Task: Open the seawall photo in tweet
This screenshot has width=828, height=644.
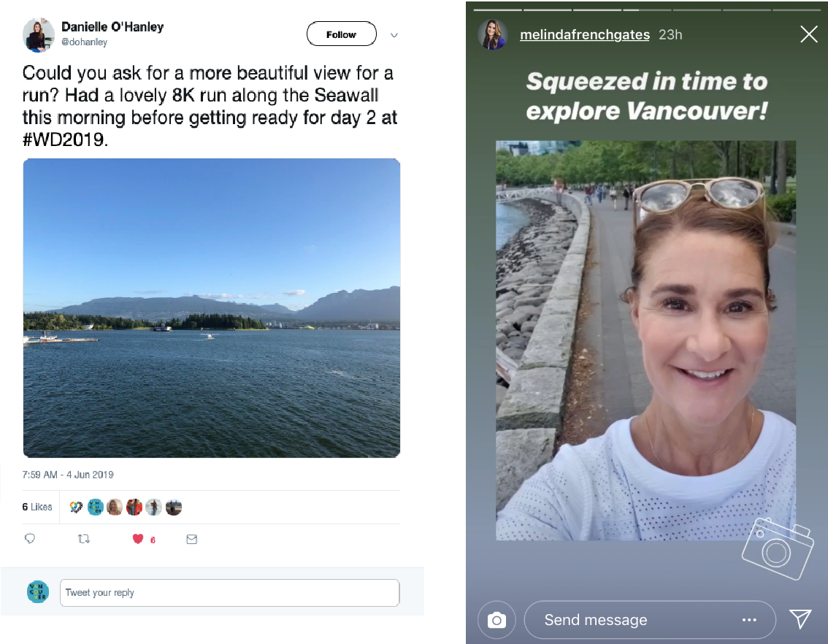Action: click(212, 307)
